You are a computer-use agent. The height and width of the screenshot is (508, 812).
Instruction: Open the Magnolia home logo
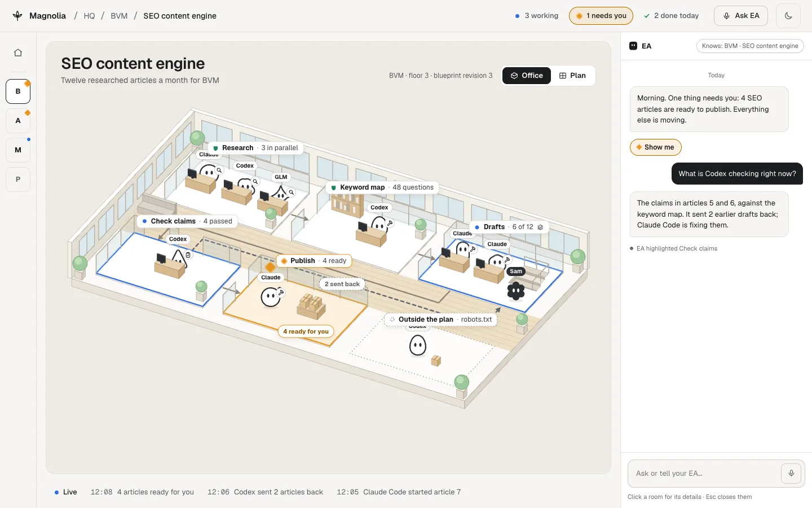[x=39, y=16]
